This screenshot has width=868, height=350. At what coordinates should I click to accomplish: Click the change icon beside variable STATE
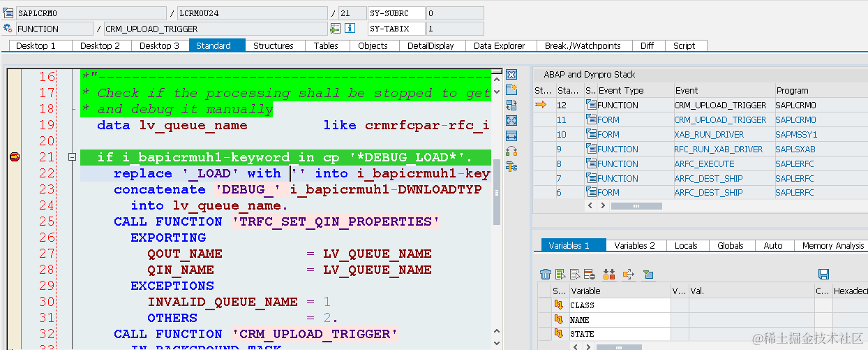tap(558, 335)
